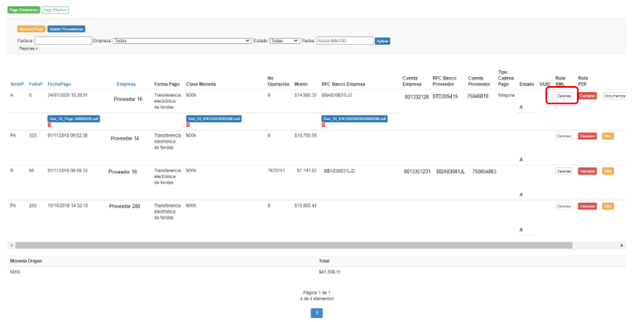Image resolution: width=644 pixels, height=322 pixels.
Task: Select the amount $10,750.56
Action: click(305, 135)
